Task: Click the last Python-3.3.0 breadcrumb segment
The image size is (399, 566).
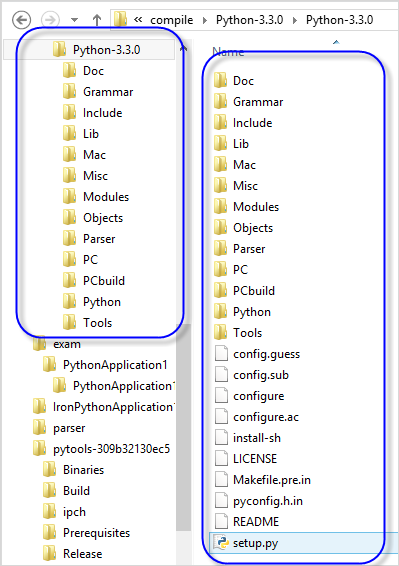Action: 339,19
